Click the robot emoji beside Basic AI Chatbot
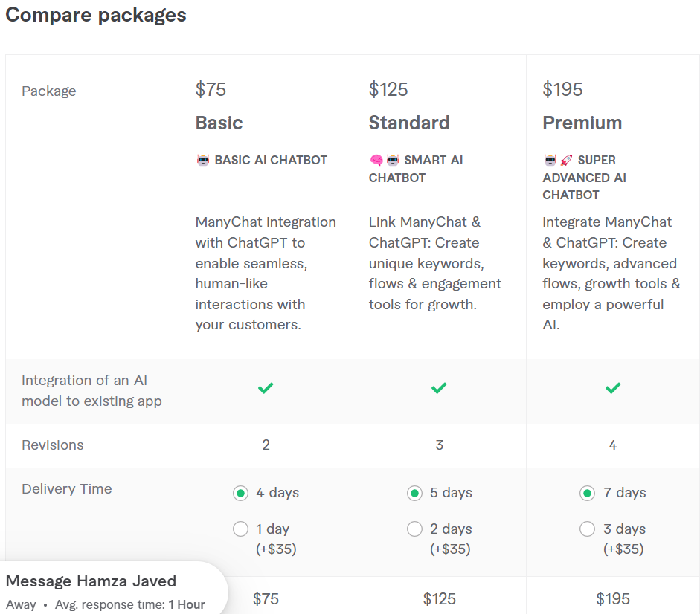Viewport: 700px width, 614px height. (203, 160)
